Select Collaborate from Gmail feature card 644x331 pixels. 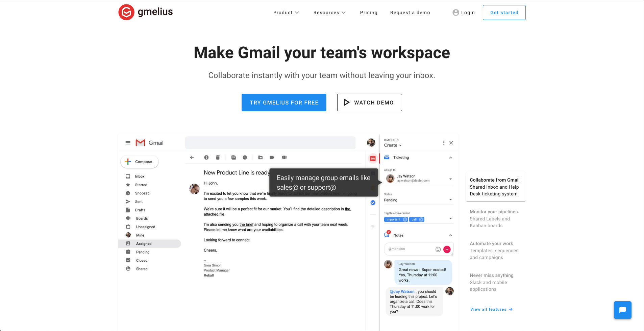point(496,187)
